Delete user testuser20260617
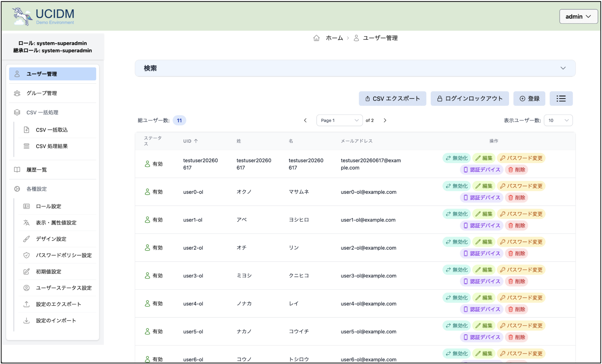Viewport: 602px width, 364px height. (x=516, y=170)
